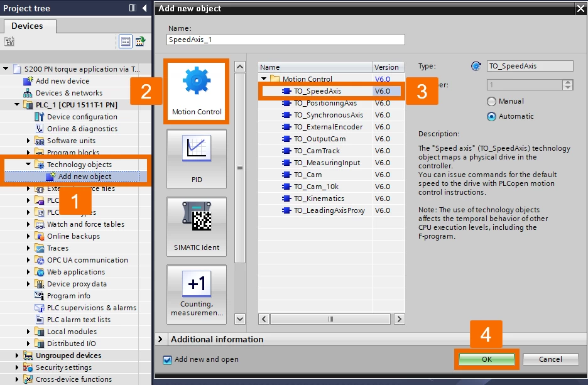The height and width of the screenshot is (385, 588).
Task: Click the Type field showing TO_SpeedAxis
Action: point(530,67)
